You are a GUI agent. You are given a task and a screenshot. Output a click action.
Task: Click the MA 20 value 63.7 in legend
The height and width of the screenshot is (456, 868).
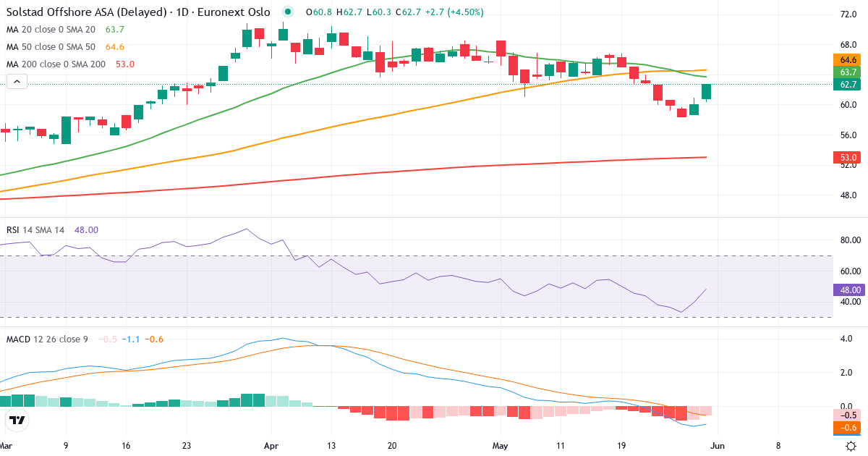pyautogui.click(x=115, y=29)
